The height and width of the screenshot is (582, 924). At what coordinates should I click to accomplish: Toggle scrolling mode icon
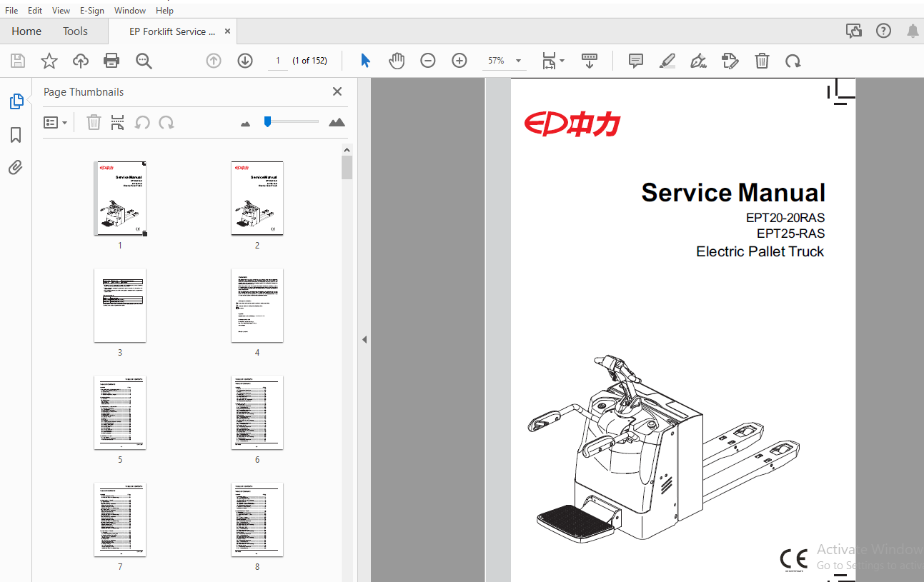click(x=590, y=61)
